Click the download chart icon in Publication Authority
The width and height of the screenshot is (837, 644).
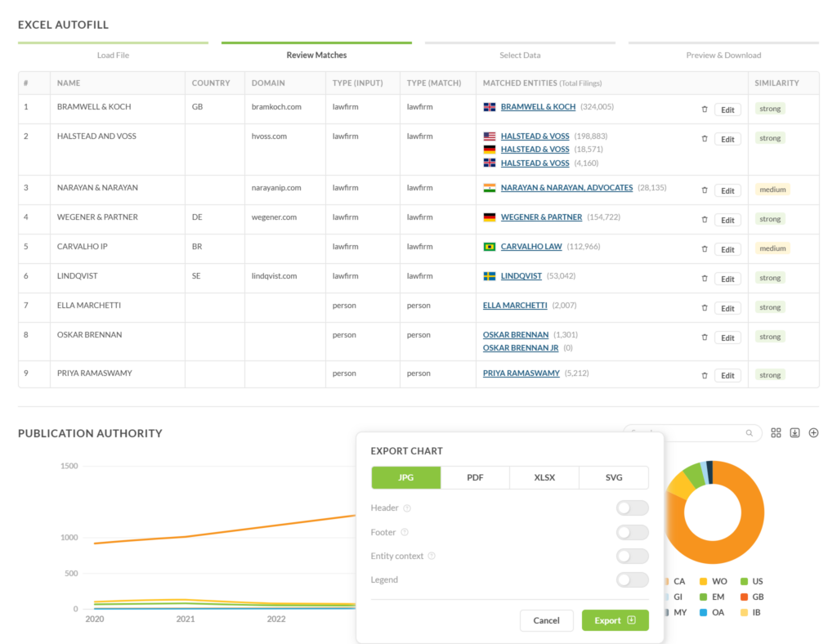794,432
